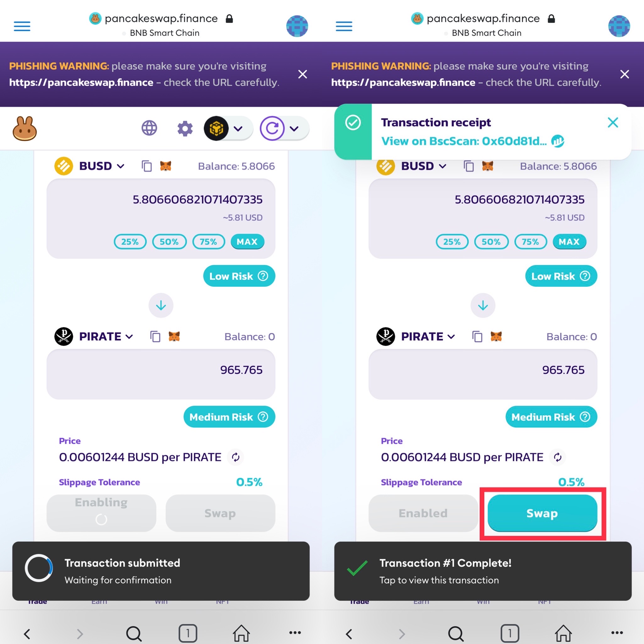Viewport: 644px width, 644px height.
Task: Open the tab switcher showing 1 in left bar
Action: [x=188, y=633]
